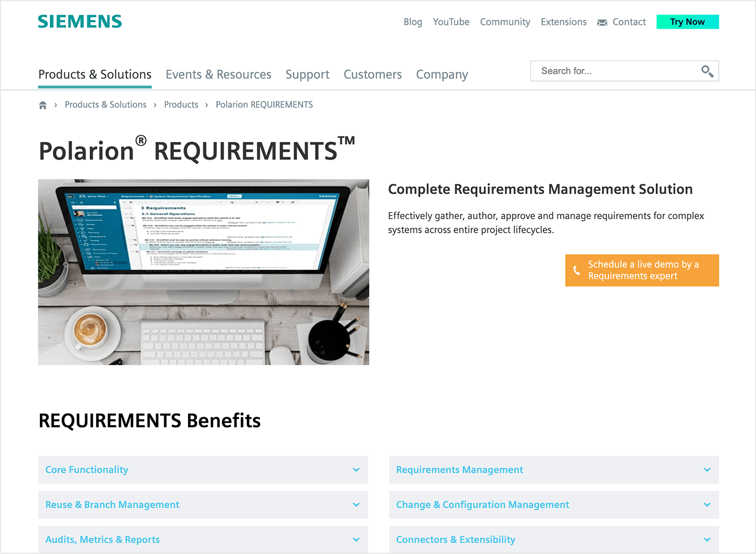Viewport: 756px width, 554px height.
Task: Click the Contact link
Action: [x=629, y=22]
